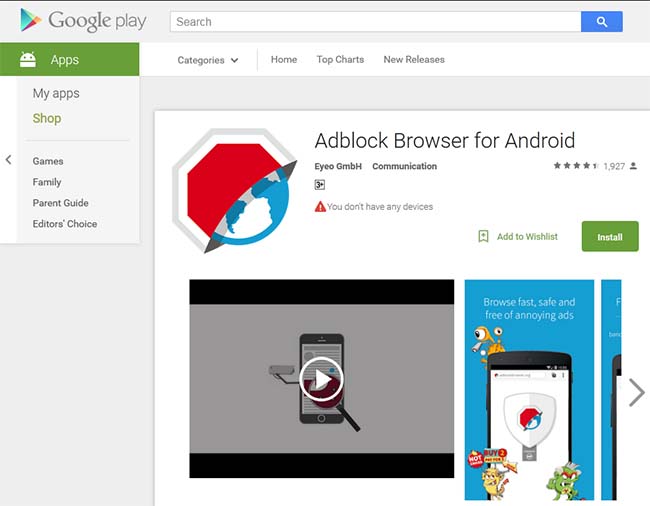The width and height of the screenshot is (650, 506).
Task: Open the Parent Guide link
Action: pyautogui.click(x=61, y=203)
